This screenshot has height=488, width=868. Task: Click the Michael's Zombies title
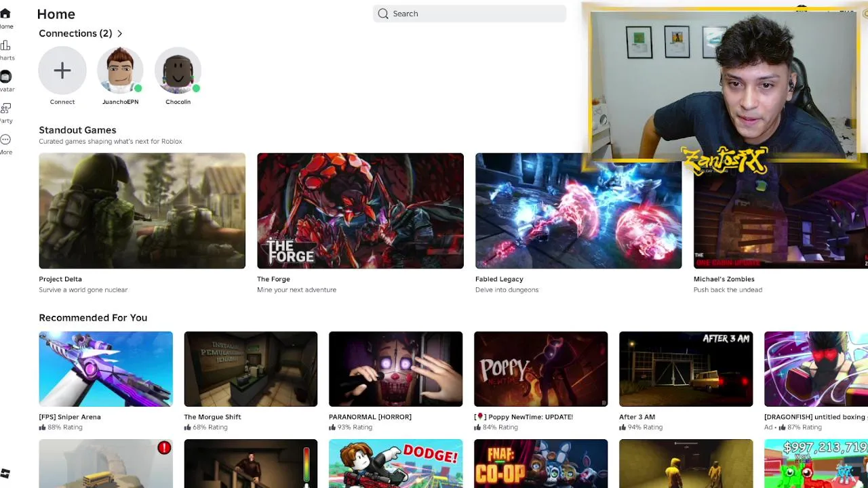[x=724, y=279]
